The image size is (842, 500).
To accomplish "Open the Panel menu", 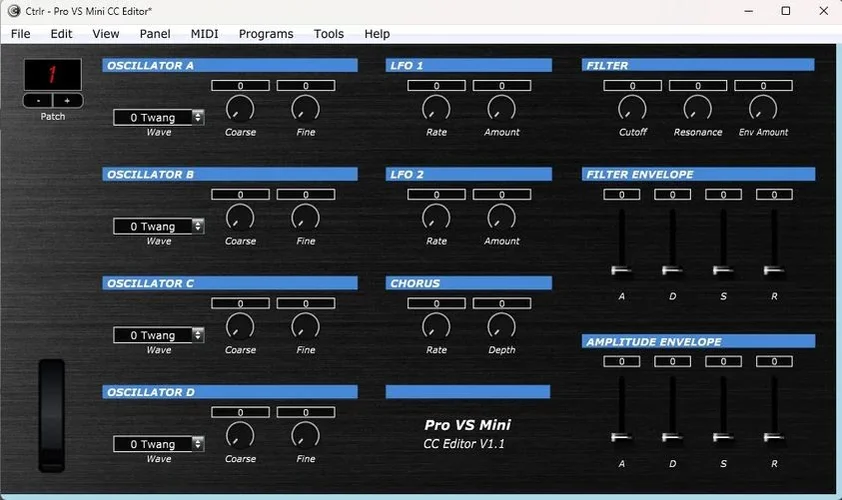I will pyautogui.click(x=155, y=34).
